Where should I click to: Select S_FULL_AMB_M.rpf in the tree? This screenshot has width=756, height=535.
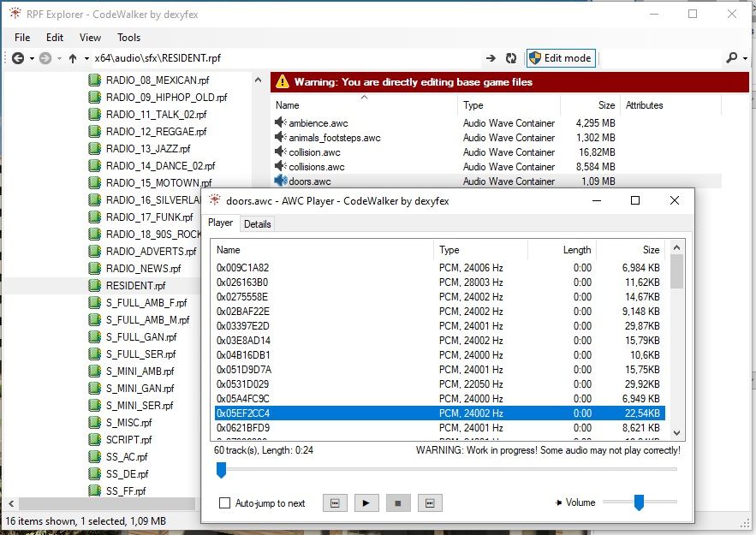147,319
